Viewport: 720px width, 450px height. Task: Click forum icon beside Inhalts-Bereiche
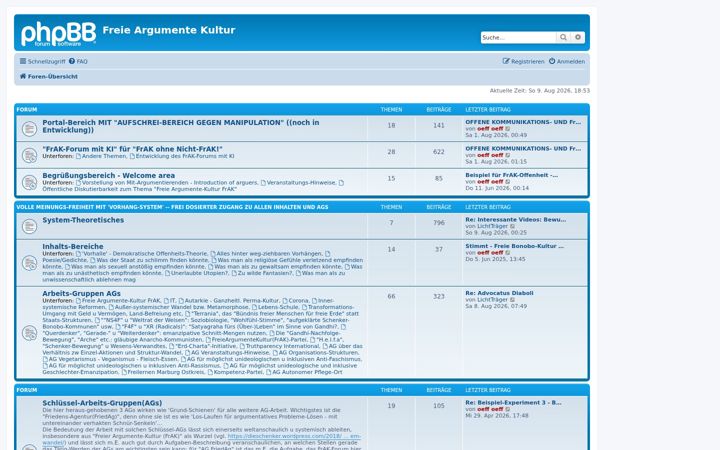(29, 263)
